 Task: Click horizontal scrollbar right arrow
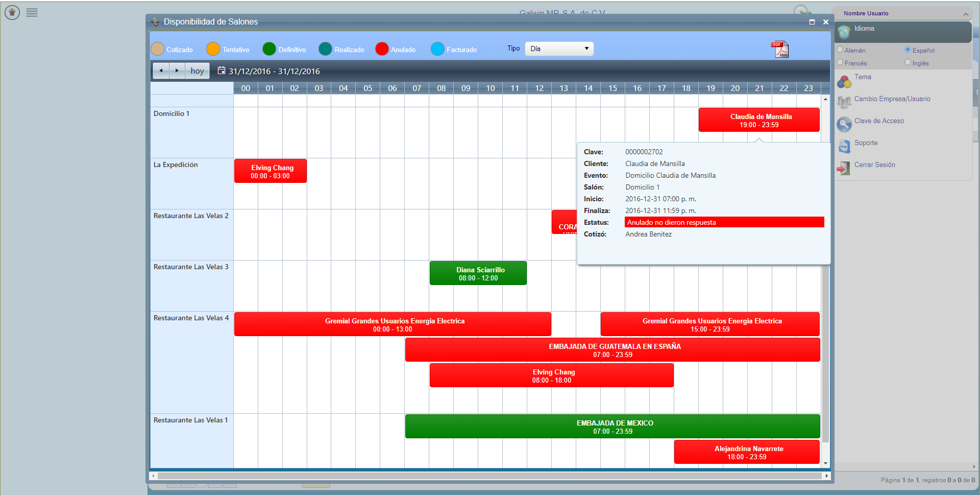point(826,476)
